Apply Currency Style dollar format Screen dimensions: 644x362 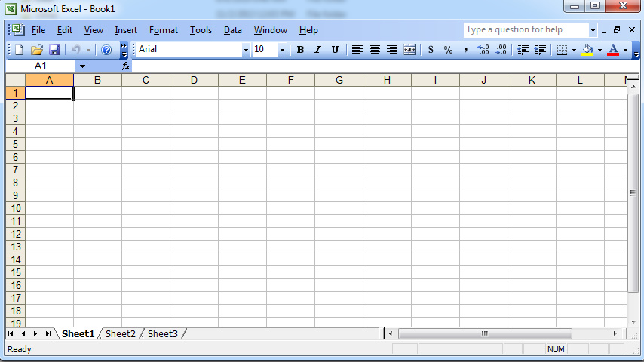pyautogui.click(x=431, y=50)
